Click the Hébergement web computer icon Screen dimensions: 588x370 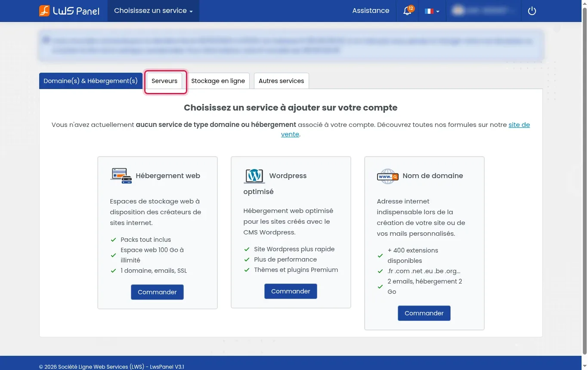pyautogui.click(x=121, y=176)
